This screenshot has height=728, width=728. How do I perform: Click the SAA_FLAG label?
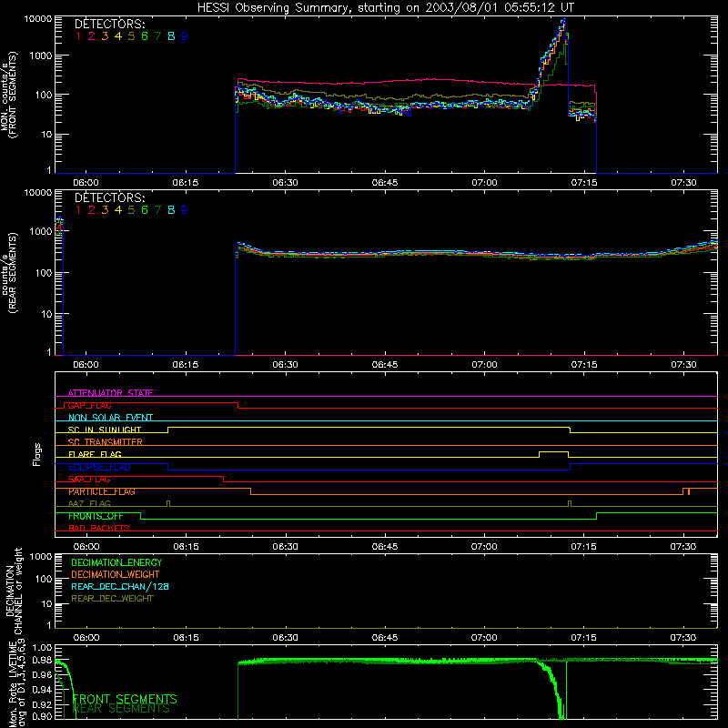[x=89, y=479]
